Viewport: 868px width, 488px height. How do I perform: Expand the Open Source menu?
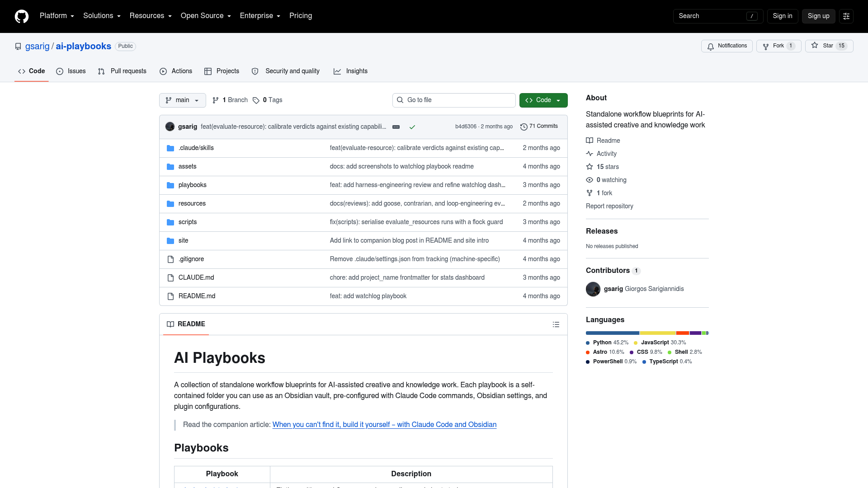(x=206, y=16)
